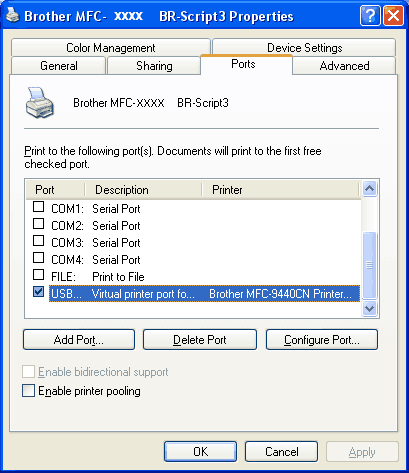Open the Color Management tab
This screenshot has width=409, height=473.
point(111,48)
